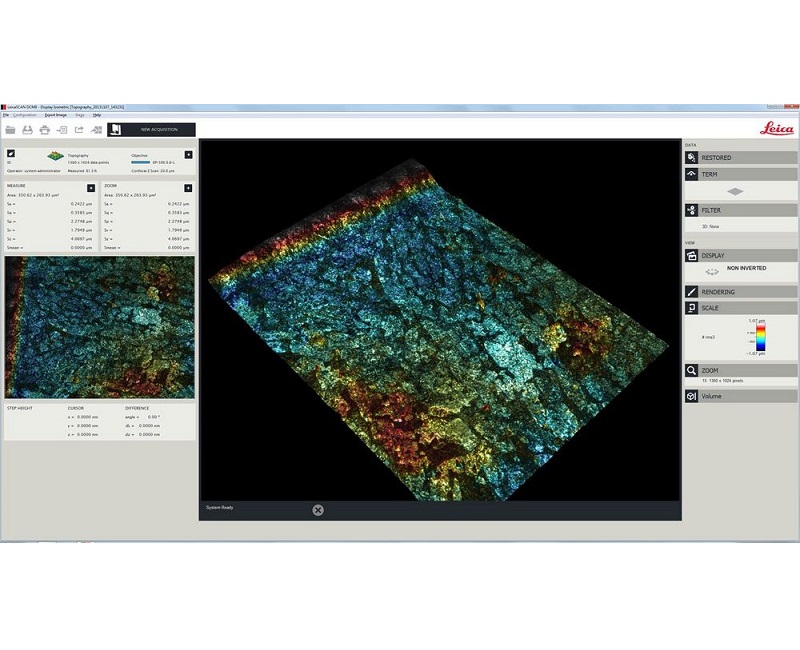Image resolution: width=800 pixels, height=650 pixels.
Task: Expand the Zoom statistics panel arrow
Action: coord(188,187)
